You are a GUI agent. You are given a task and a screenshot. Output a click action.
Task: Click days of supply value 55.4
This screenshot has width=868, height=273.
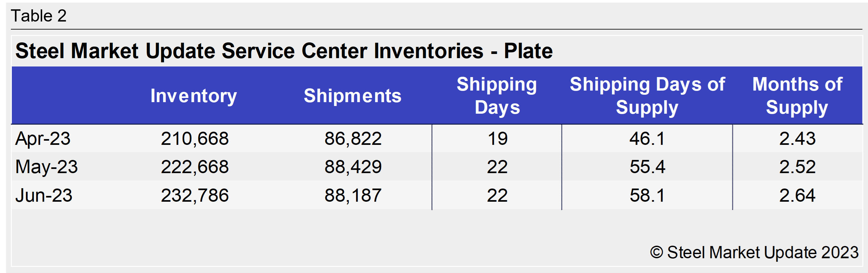click(647, 167)
